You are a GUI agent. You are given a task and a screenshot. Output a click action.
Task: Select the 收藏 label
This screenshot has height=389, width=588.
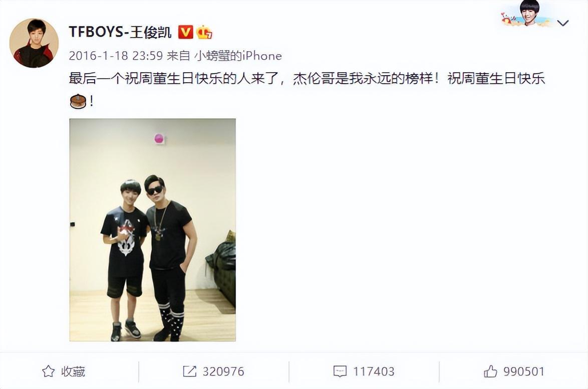pyautogui.click(x=73, y=371)
